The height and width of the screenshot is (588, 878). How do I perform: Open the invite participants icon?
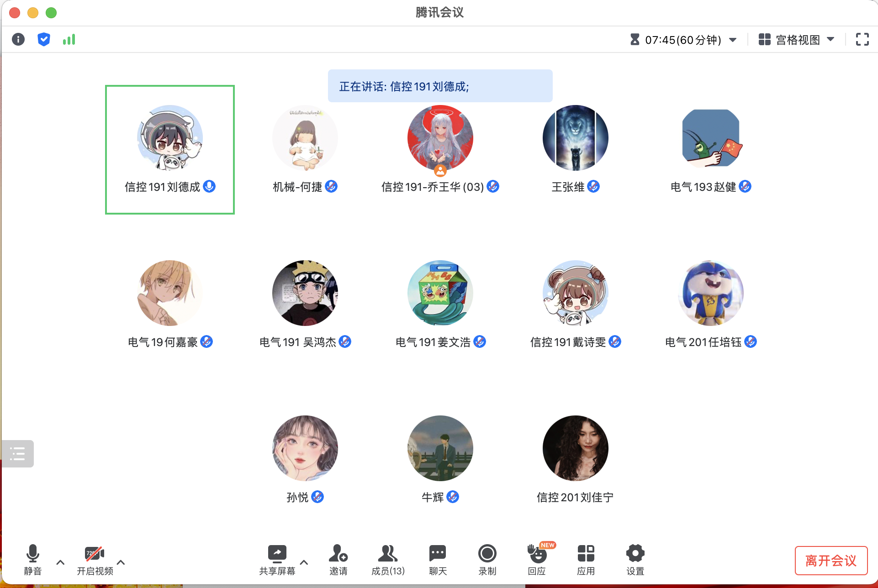click(x=338, y=559)
